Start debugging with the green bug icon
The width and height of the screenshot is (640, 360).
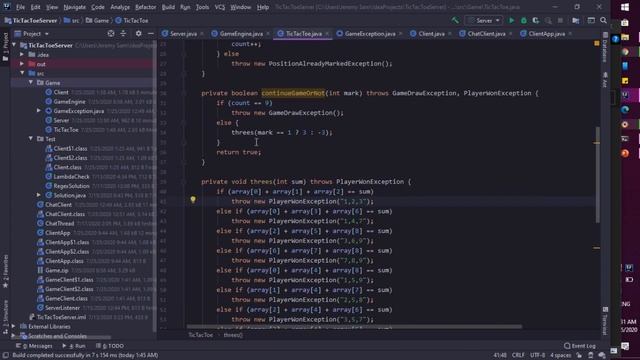click(x=524, y=20)
